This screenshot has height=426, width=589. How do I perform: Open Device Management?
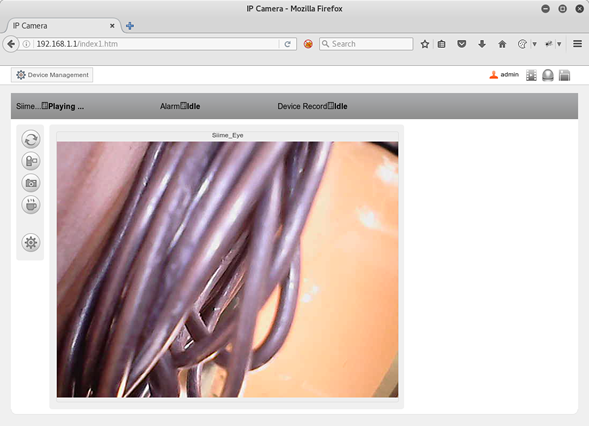pos(52,75)
